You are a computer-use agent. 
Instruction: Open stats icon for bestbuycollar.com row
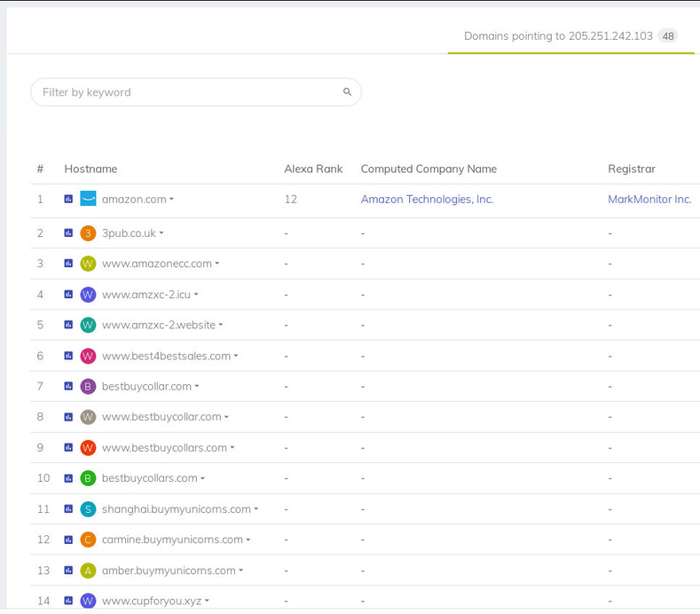68,386
